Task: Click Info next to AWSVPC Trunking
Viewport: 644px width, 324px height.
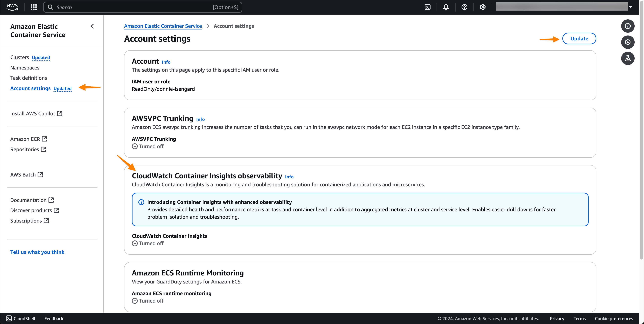Action: (200, 119)
